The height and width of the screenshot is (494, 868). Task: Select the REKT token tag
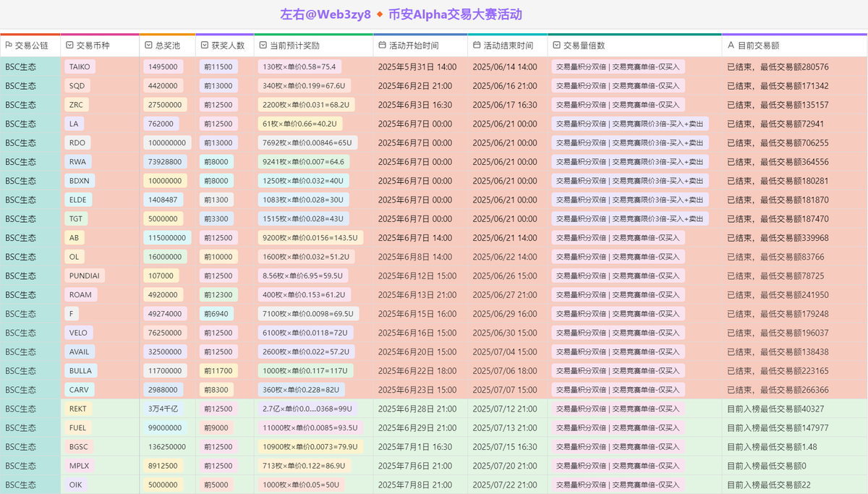coord(78,409)
